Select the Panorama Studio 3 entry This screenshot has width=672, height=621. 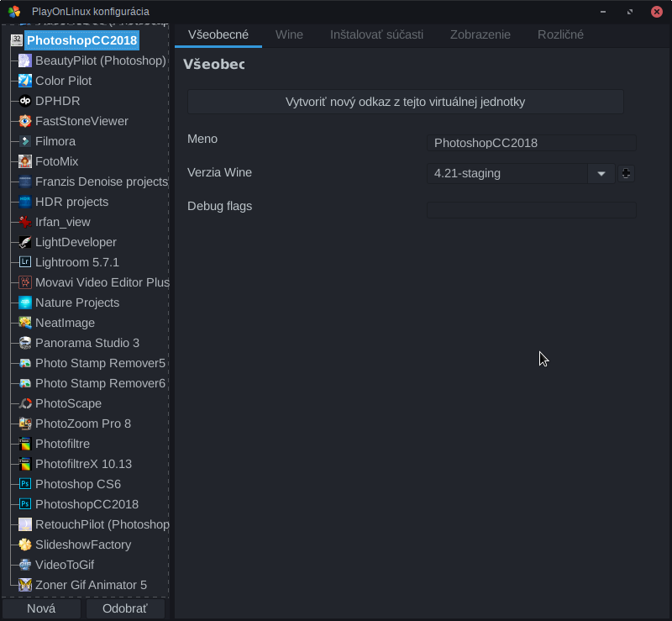(87, 343)
